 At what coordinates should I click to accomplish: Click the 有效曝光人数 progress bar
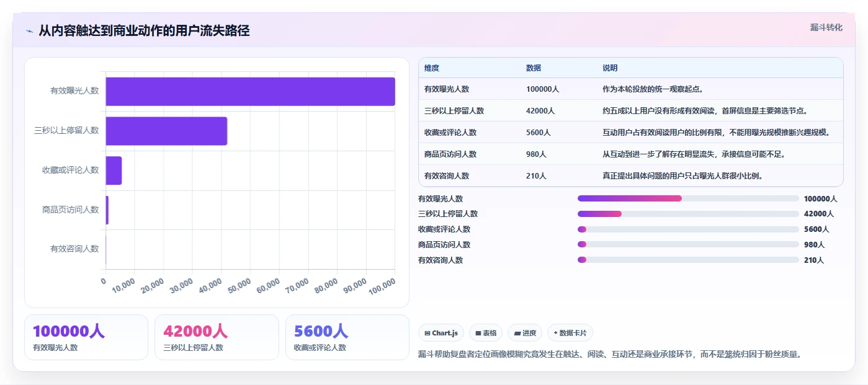688,198
